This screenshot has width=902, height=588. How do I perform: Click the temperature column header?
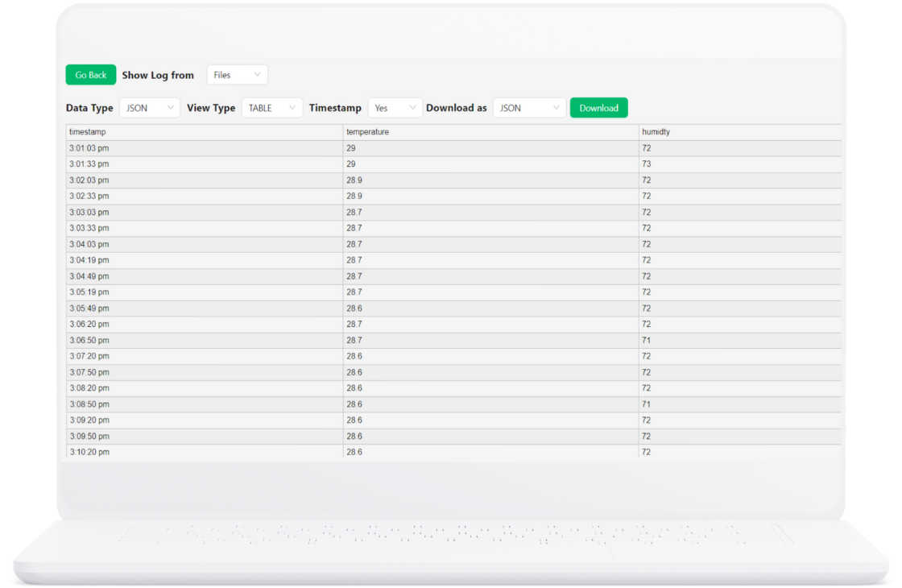[490, 132]
